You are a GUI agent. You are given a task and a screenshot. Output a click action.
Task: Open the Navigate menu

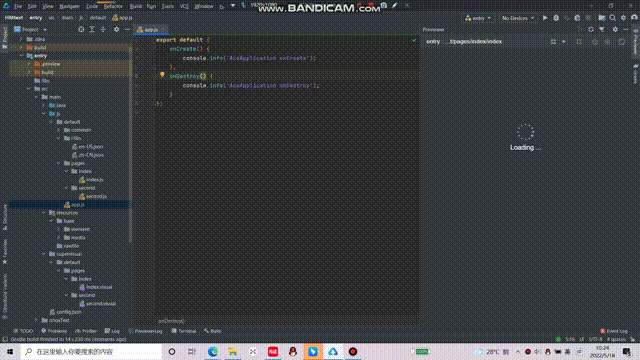tap(69, 6)
